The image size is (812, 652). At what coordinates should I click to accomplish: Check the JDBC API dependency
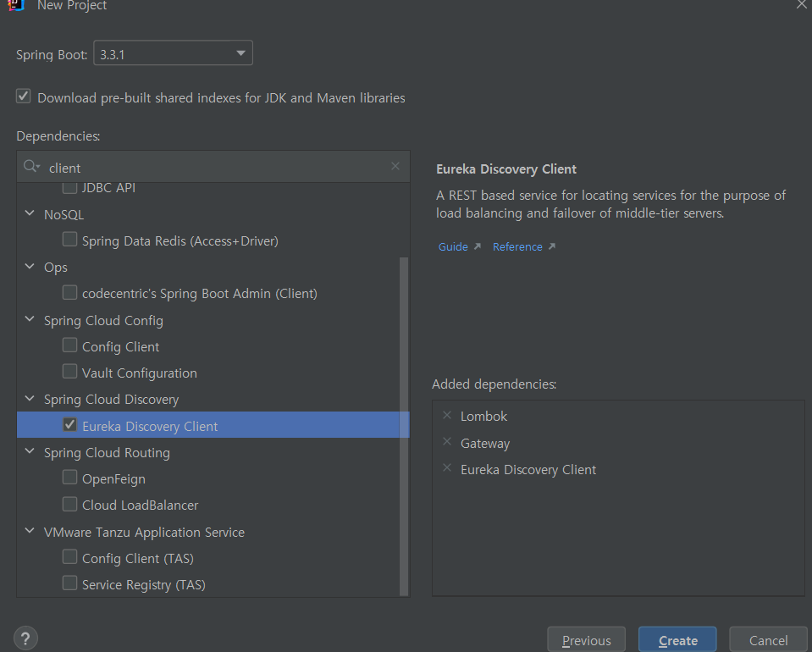pos(69,187)
